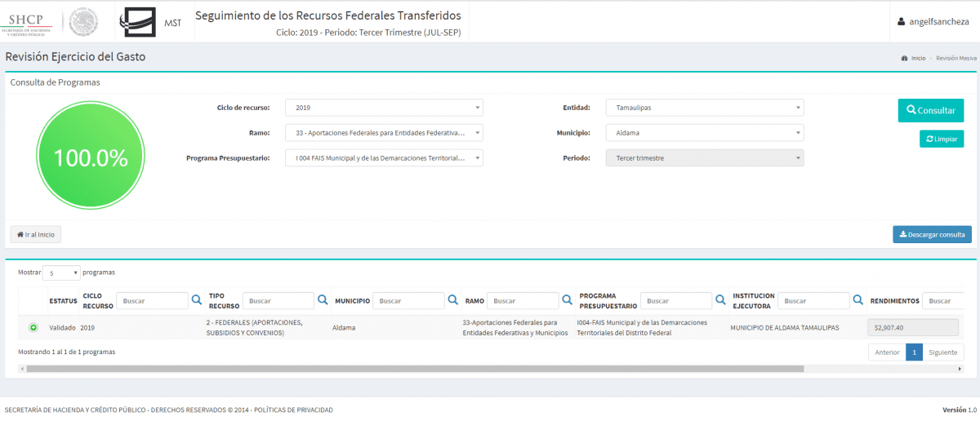Screen dimensions: 980x421
Task: Open the Mostrar programas count selector
Action: 62,273
